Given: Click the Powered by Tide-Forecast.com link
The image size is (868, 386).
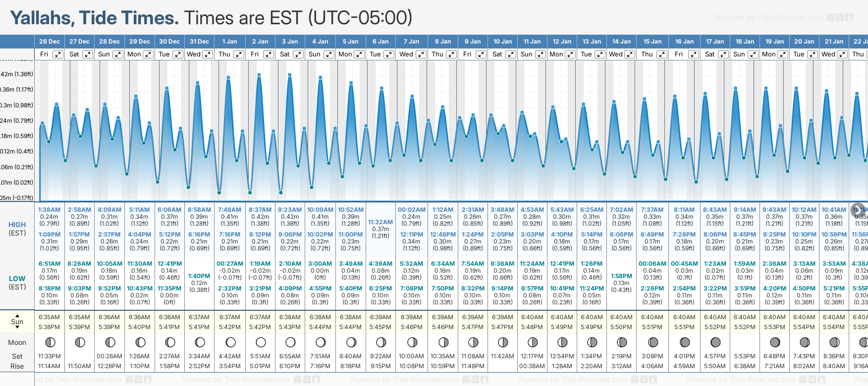Looking at the screenshot, I should tap(768, 17).
